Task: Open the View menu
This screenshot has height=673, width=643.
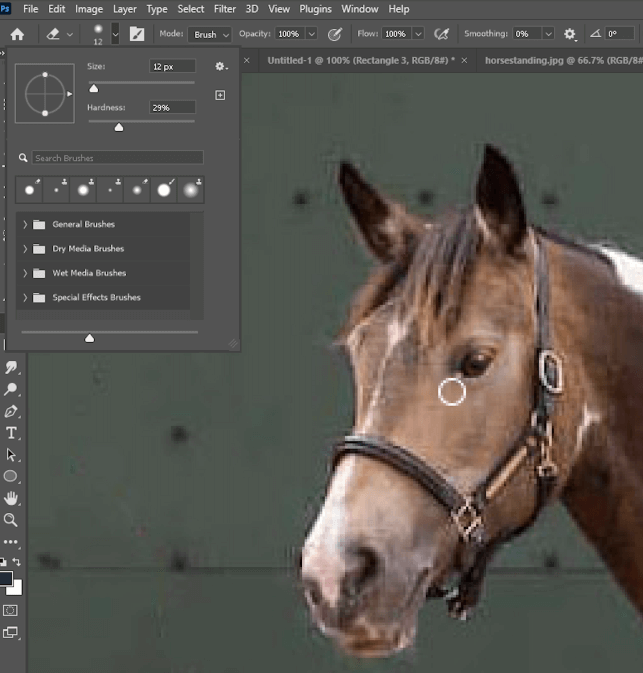Action: point(279,9)
